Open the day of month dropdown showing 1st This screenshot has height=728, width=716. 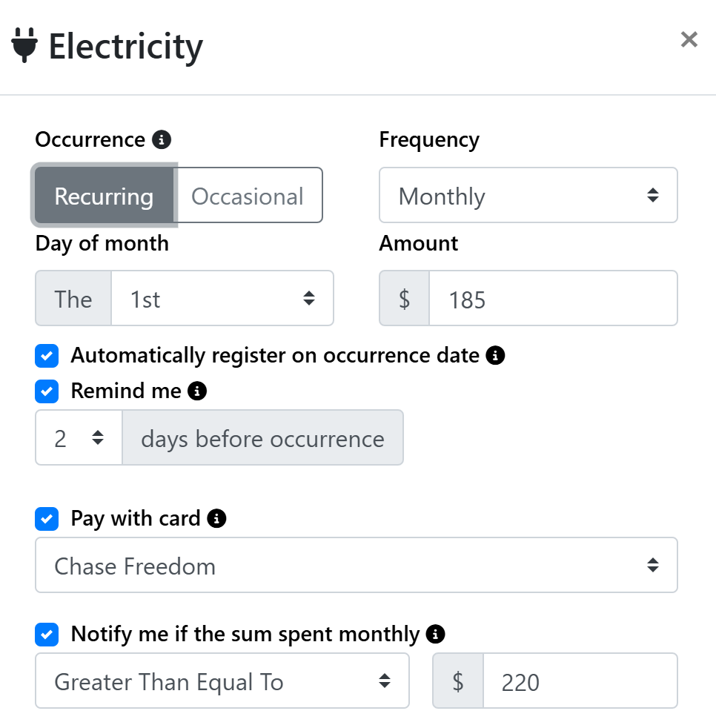click(x=222, y=298)
